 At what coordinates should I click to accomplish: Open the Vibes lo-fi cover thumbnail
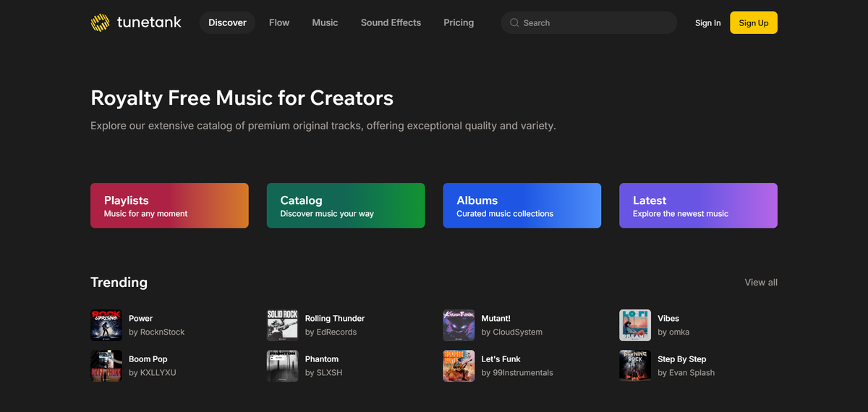coord(635,325)
